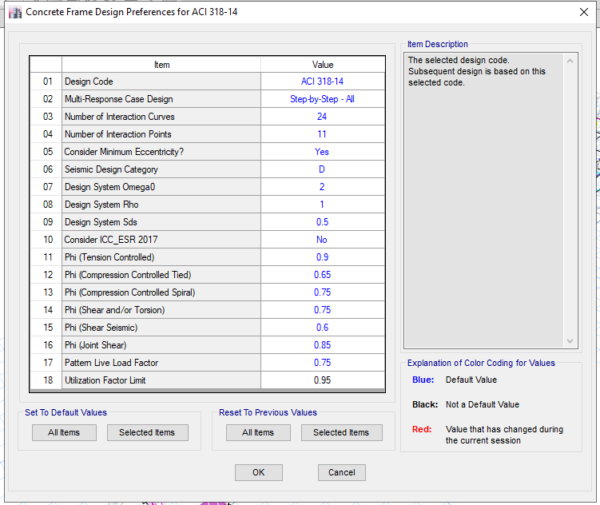Viewport: 600px width, 505px height.
Task: Reset selected items to previous values
Action: tap(342, 433)
